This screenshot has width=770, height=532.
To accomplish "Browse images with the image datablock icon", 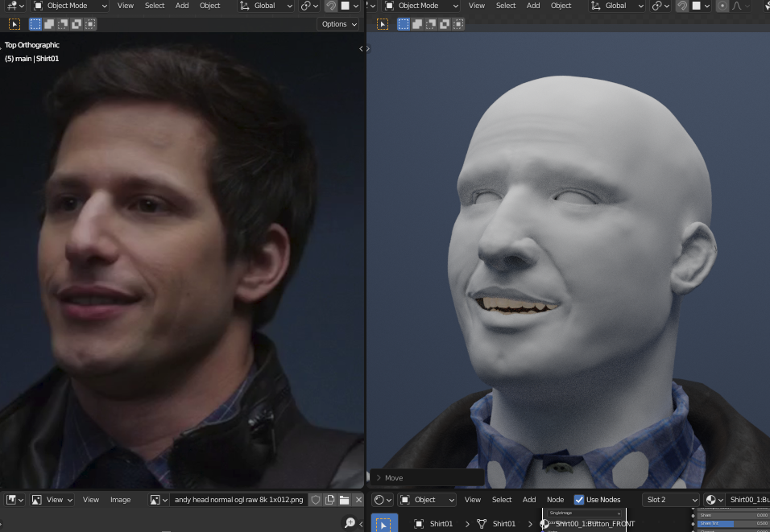I will [x=159, y=500].
